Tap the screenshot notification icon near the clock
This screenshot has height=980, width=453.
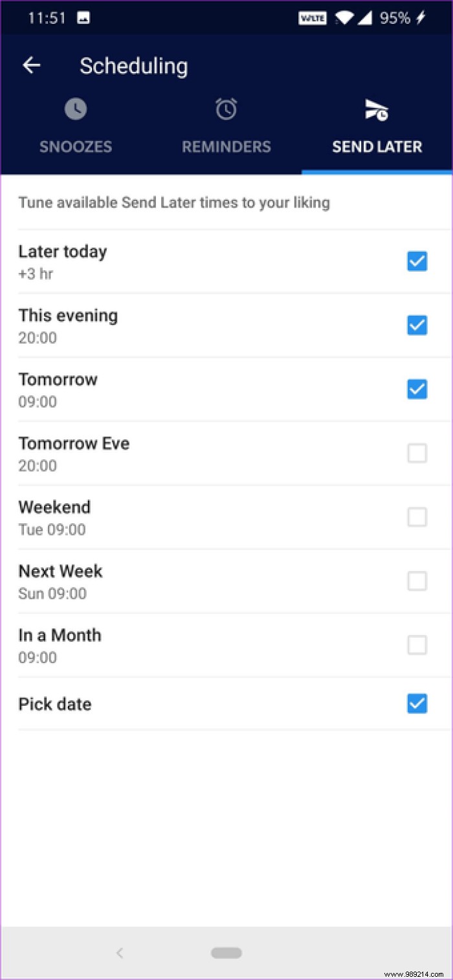[x=85, y=17]
